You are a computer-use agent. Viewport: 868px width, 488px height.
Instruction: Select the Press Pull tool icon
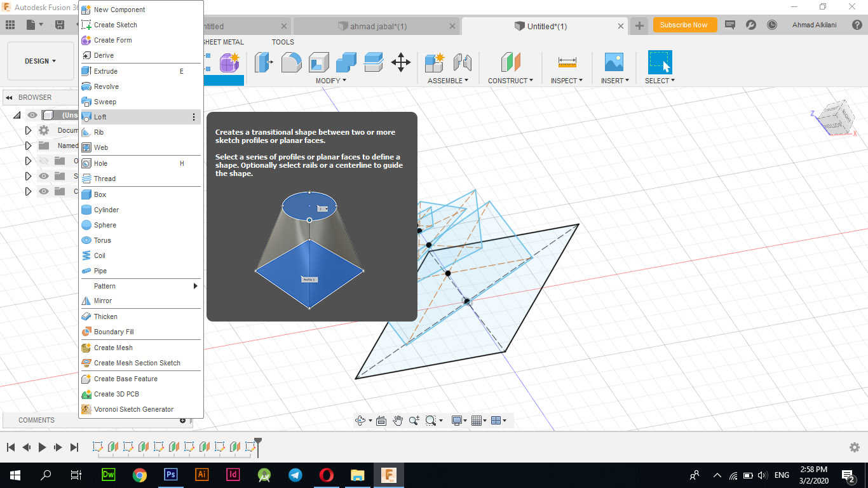(x=264, y=62)
